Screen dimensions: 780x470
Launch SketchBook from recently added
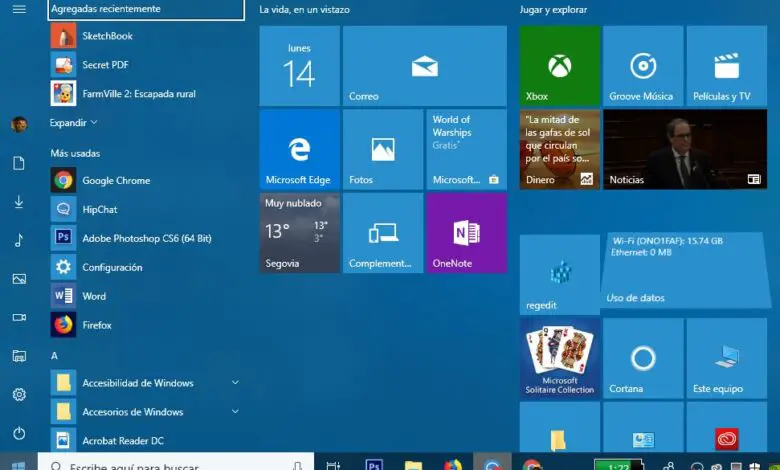146,36
